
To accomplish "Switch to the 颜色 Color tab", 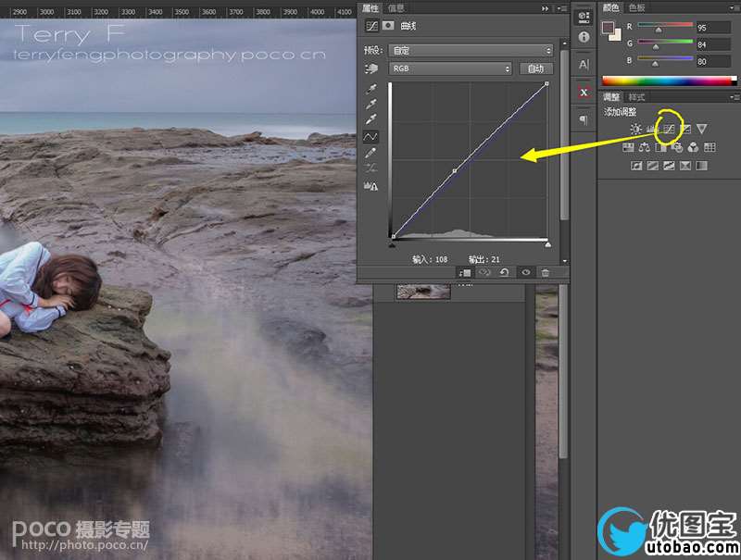I will coord(610,7).
